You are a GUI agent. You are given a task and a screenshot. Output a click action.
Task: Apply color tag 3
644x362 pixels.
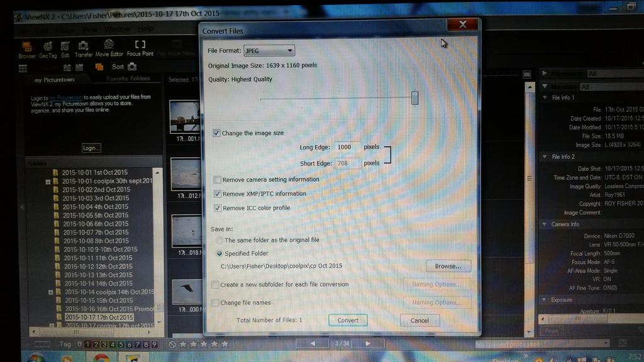104,344
